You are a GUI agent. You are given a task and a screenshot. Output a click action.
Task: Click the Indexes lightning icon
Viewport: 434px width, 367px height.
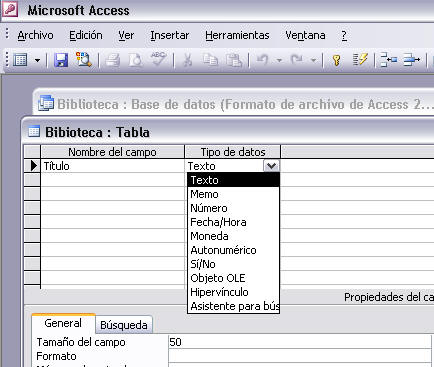[x=360, y=60]
